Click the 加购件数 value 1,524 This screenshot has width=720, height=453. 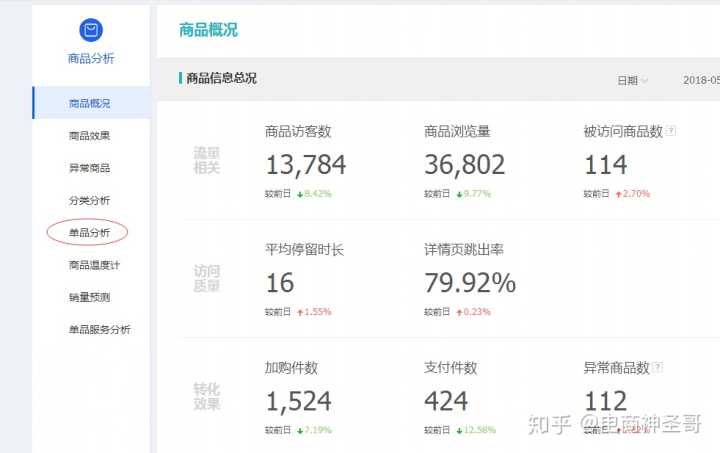[298, 401]
